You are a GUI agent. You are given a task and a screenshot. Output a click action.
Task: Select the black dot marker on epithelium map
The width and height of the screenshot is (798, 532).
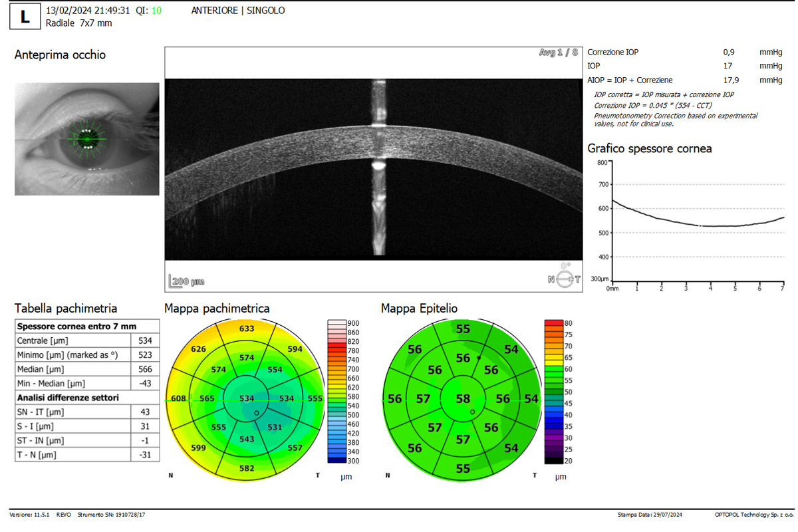[x=479, y=358]
